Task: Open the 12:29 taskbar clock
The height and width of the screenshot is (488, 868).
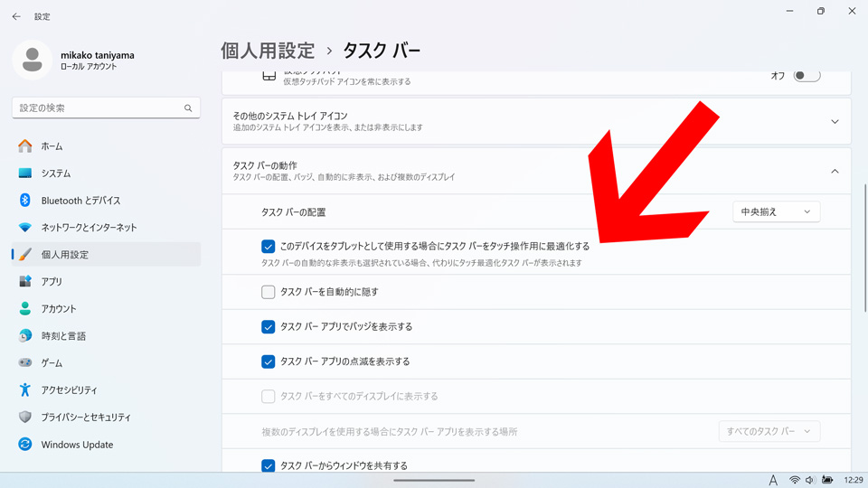Action: 853,480
